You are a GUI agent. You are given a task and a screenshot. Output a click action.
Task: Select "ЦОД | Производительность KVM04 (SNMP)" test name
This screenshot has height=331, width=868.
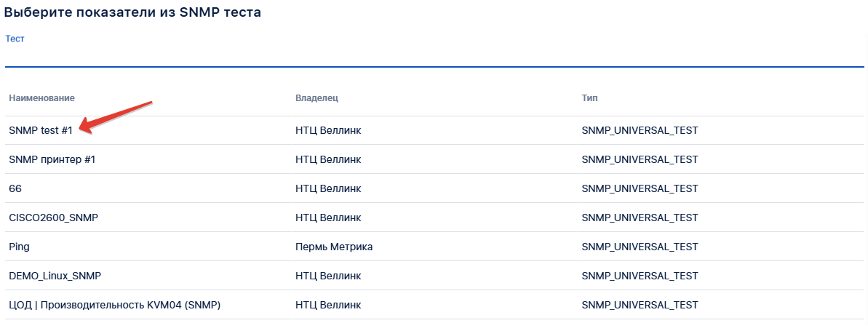pos(114,305)
